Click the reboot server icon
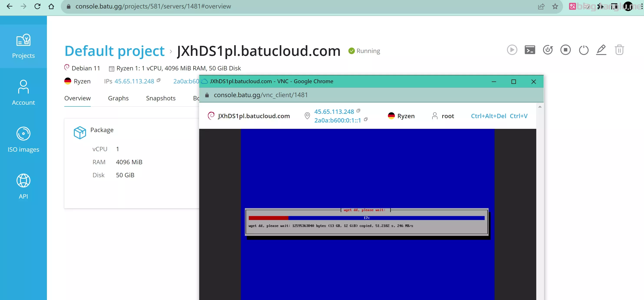The height and width of the screenshot is (300, 644). pos(548,50)
